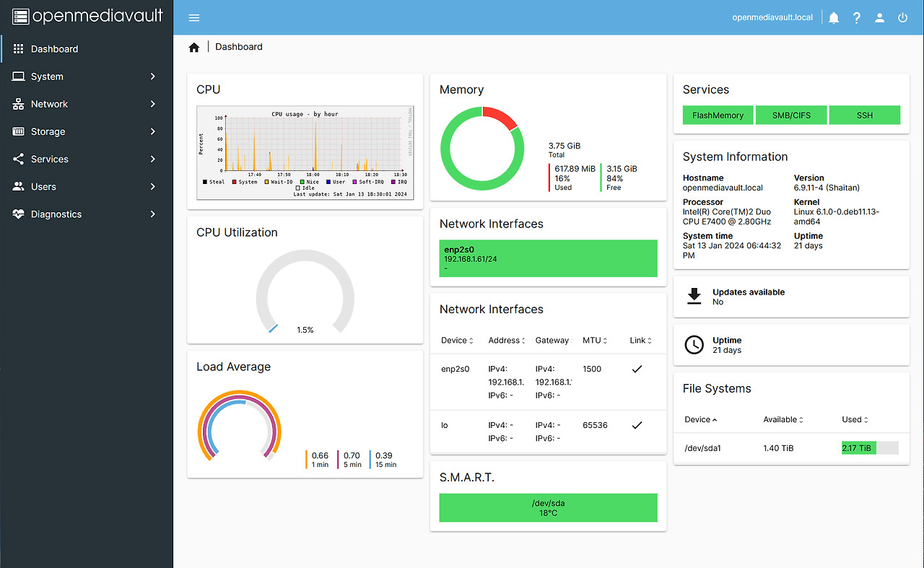Click the Dashboard breadcrumb label
This screenshot has height=568, width=924.
(x=239, y=47)
